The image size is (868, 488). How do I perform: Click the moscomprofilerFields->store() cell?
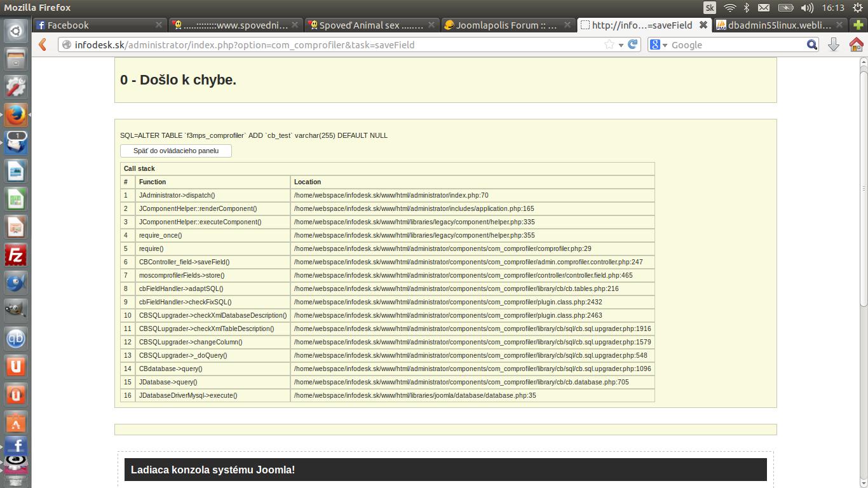(212, 275)
